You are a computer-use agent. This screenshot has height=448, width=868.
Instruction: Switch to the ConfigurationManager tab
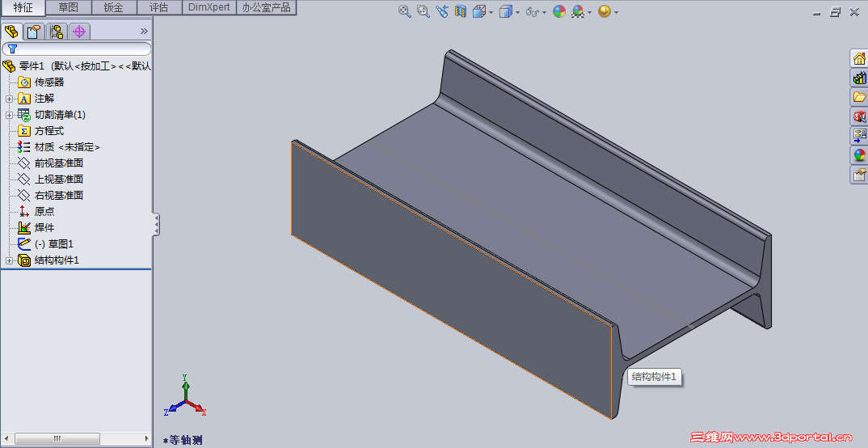[57, 32]
